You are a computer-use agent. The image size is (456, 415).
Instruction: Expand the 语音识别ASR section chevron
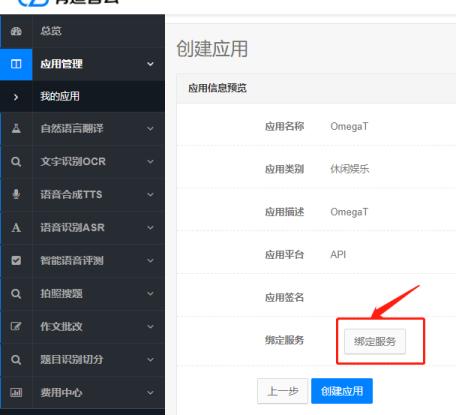coord(150,228)
